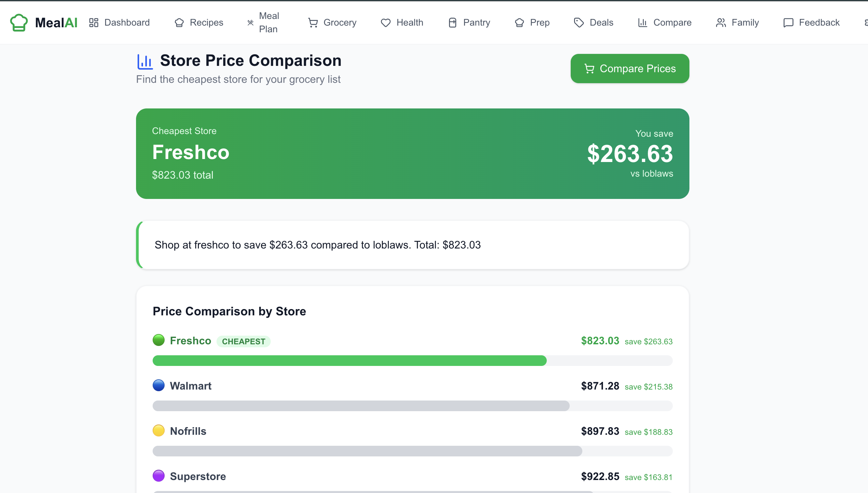Click the bar chart icon beside page title
This screenshot has width=868, height=493.
[145, 62]
